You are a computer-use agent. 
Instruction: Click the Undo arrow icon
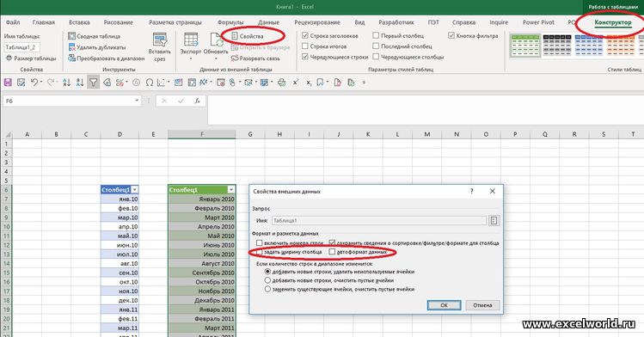point(34,83)
